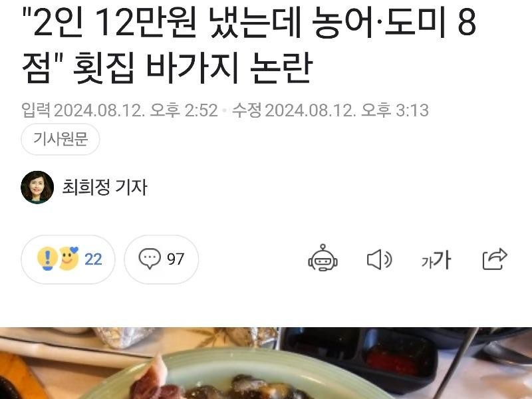Share the article with the arrow icon
The width and height of the screenshot is (532, 399).
tap(495, 259)
